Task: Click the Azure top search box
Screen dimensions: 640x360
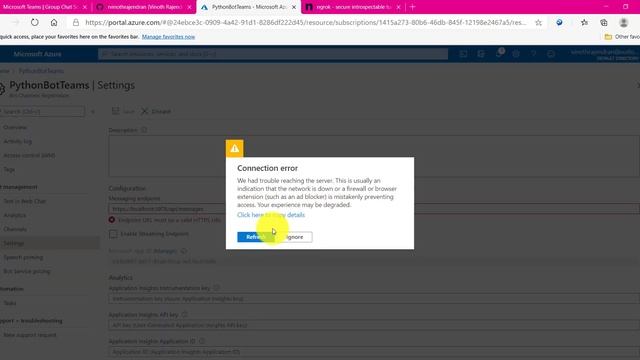Action: 273,54
